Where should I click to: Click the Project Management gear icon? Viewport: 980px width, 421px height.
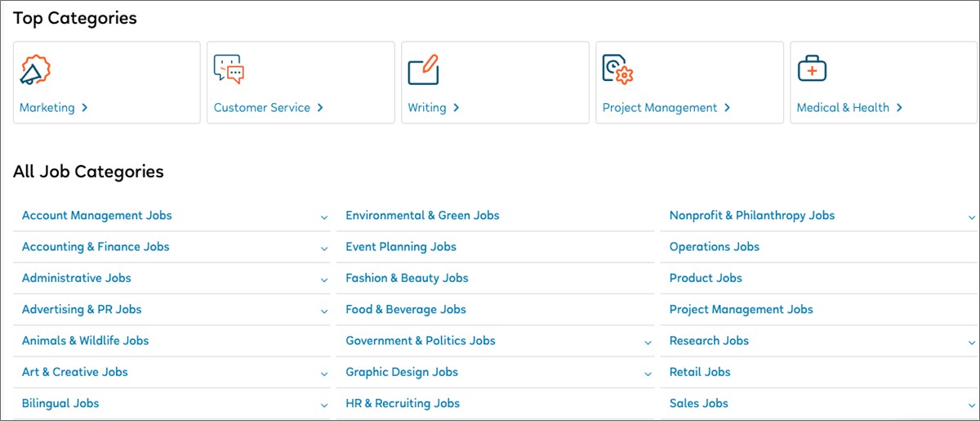pos(617,70)
